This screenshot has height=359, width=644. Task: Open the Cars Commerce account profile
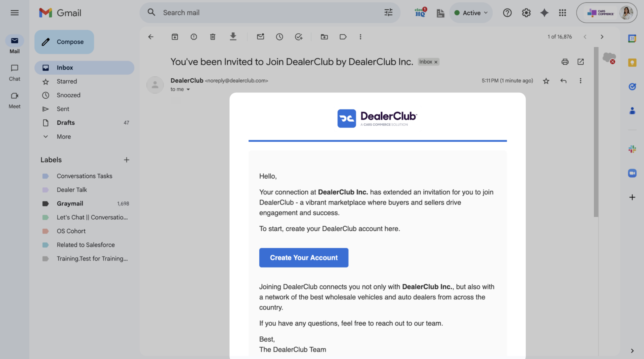607,13
